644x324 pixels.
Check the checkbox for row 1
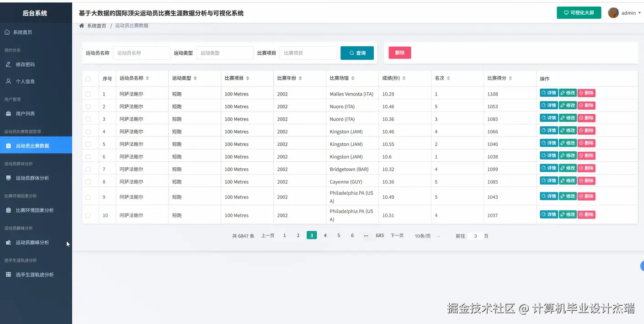(x=88, y=94)
